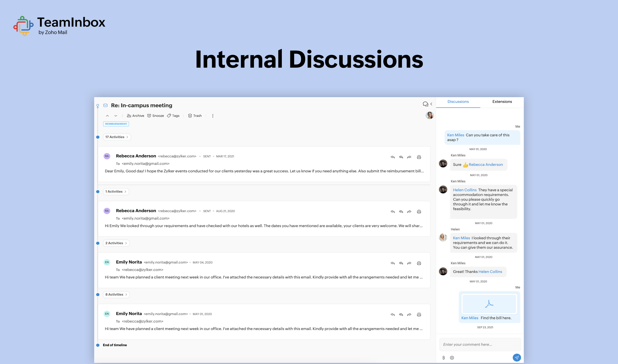Reply to Rebecca's AUG 21, 2020 email
618x364 pixels.
point(392,212)
